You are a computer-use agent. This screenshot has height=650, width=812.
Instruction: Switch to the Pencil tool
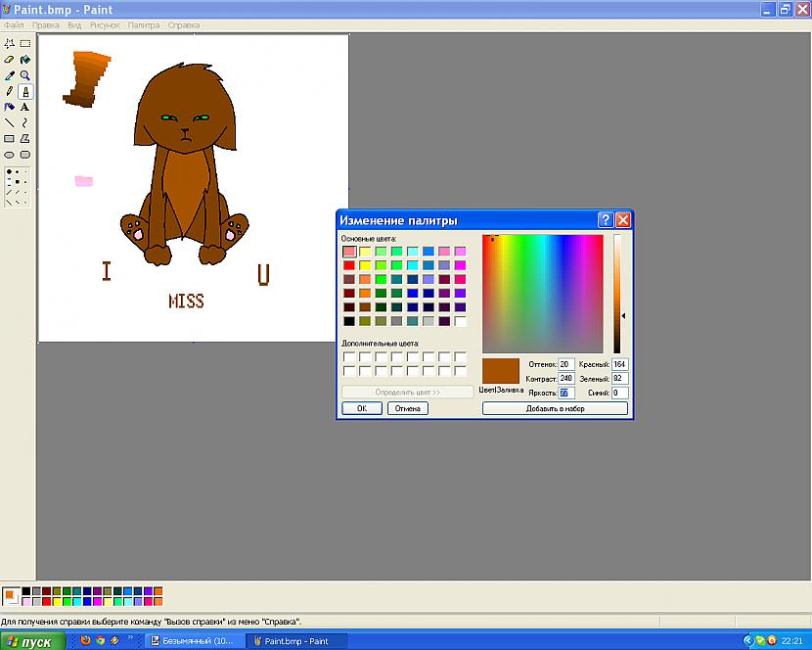point(10,92)
